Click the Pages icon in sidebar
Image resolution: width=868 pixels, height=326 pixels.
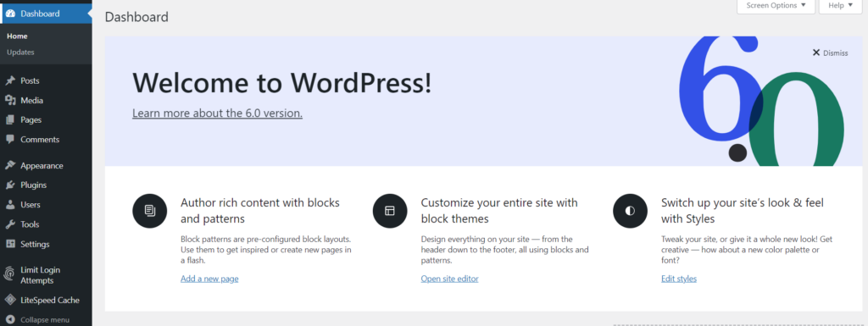tap(10, 120)
